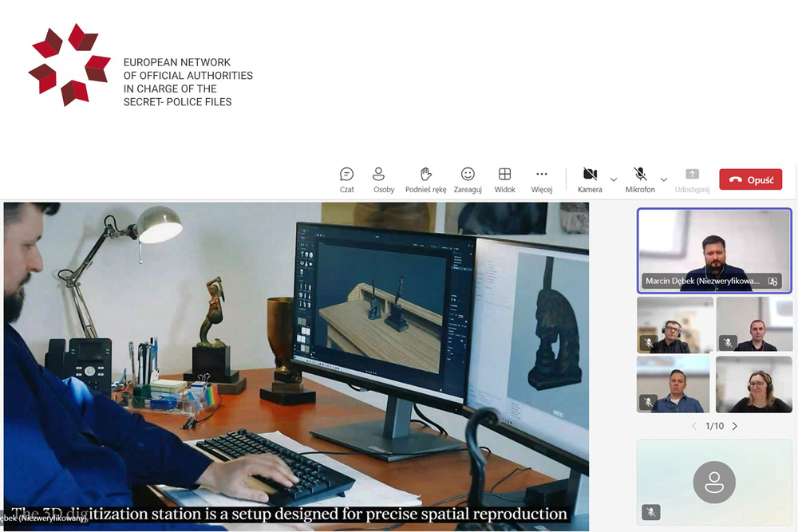Unmute yourself with the Mikrofon toggle

click(639, 174)
